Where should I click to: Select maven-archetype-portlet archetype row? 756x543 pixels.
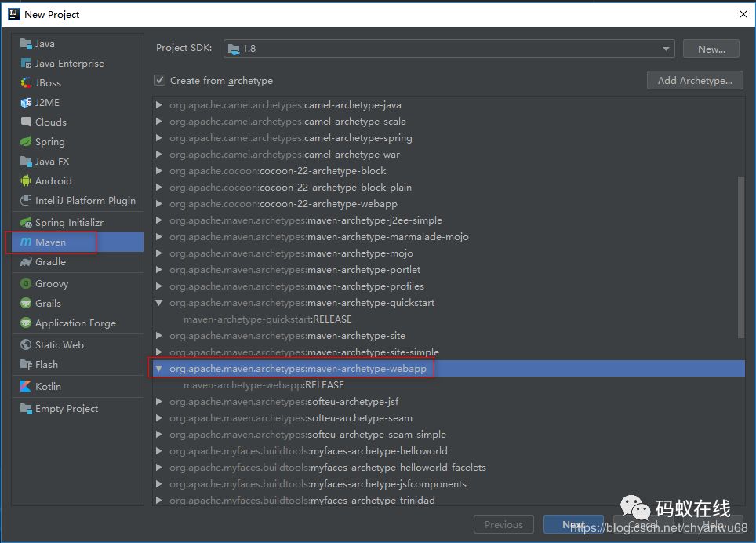click(x=449, y=270)
